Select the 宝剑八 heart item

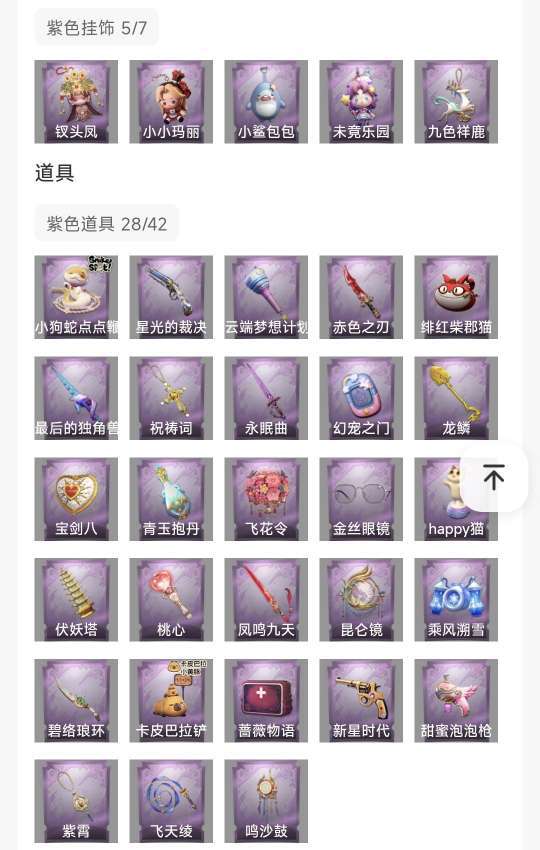[x=76, y=499]
